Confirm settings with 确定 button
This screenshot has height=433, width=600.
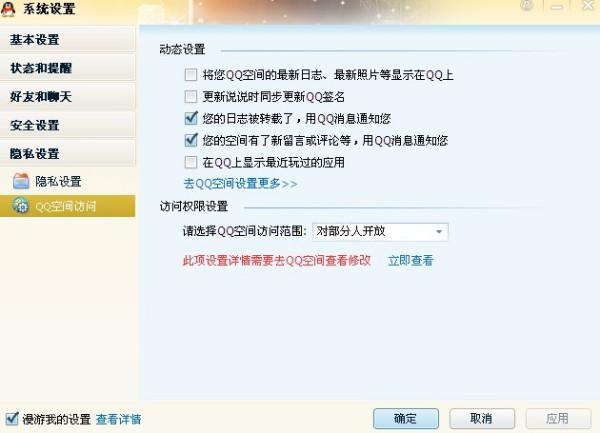tap(406, 418)
